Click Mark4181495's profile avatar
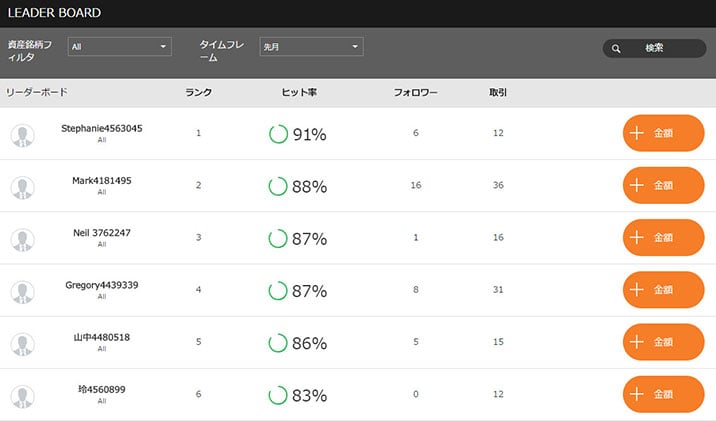The width and height of the screenshot is (716, 421). coord(22,188)
